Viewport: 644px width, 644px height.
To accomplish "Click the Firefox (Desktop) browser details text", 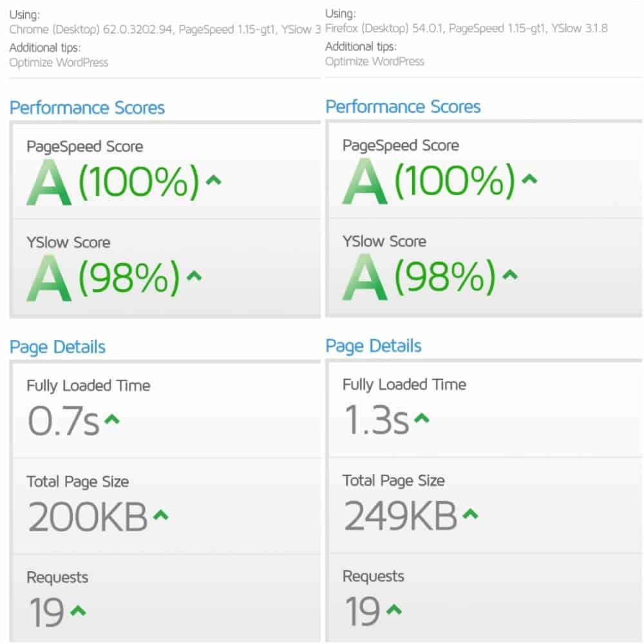I will (x=466, y=28).
